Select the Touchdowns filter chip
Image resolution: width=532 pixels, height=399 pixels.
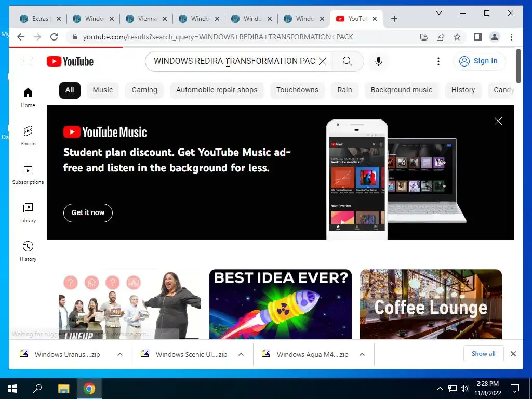point(297,90)
